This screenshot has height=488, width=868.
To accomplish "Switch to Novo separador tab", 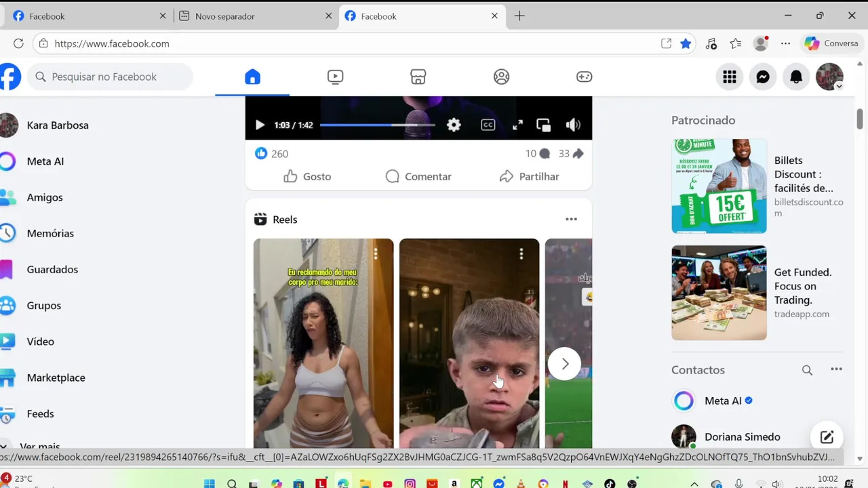I will 255,16.
